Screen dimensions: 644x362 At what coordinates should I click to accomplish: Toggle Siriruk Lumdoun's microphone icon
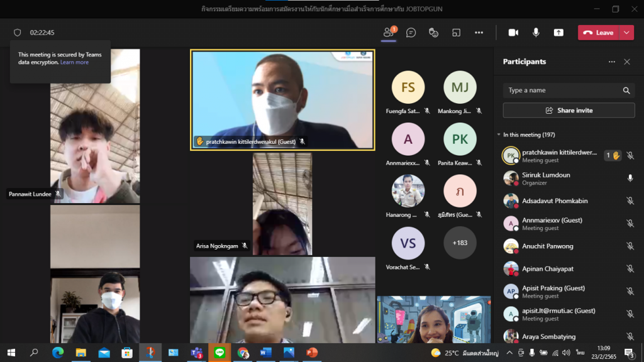[x=630, y=178]
